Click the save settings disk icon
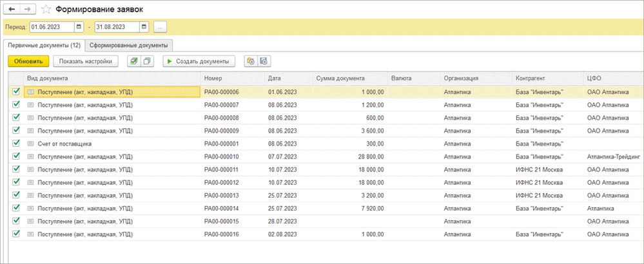Viewport: 644px width, 264px height. (264, 61)
